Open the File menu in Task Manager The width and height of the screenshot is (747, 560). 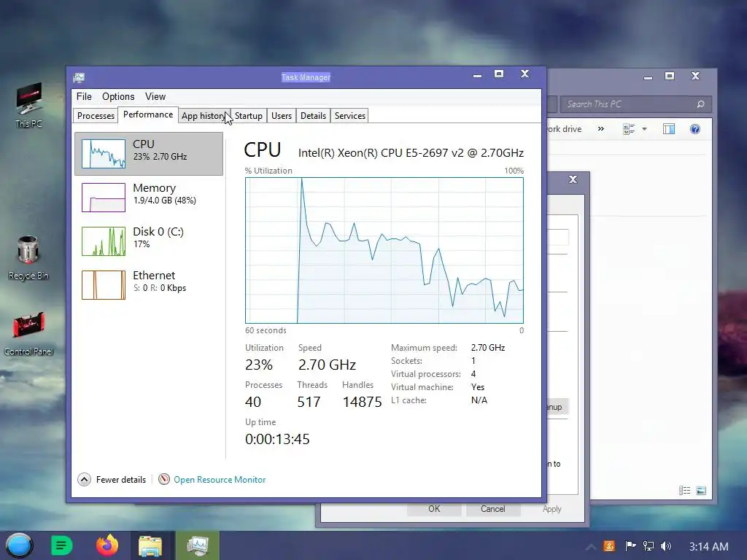[x=84, y=97]
